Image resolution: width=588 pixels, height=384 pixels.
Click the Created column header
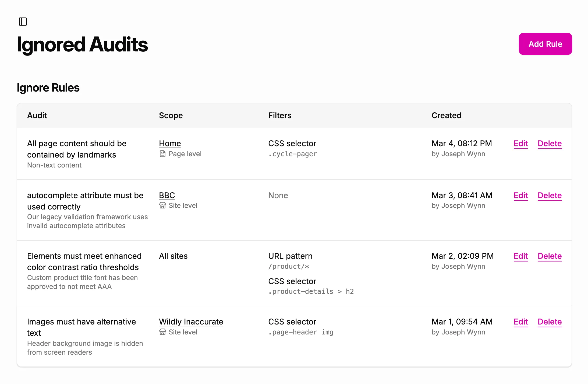pyautogui.click(x=446, y=115)
